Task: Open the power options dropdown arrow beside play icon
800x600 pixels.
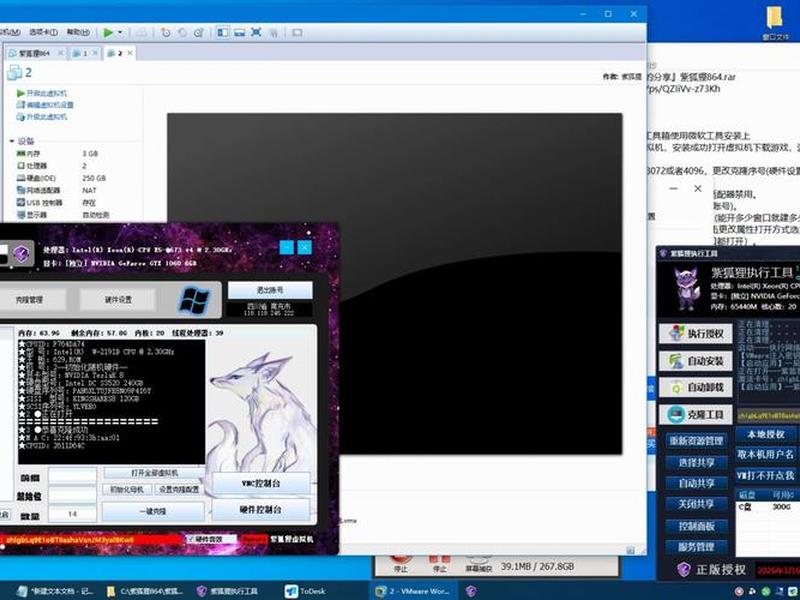Action: coord(120,33)
